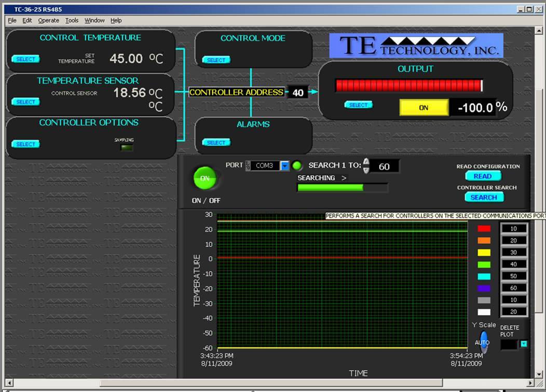Click the TE Technology logo
The width and height of the screenshot is (546, 392).
415,46
